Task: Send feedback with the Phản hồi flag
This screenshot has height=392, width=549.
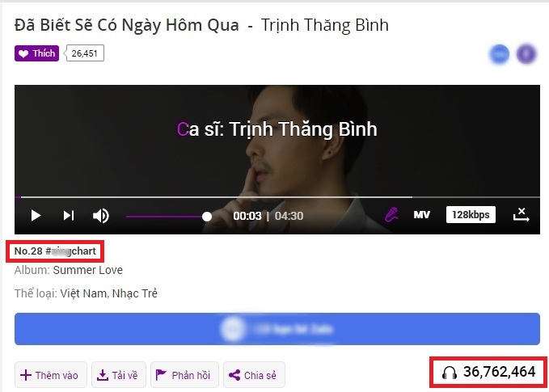Action: tap(184, 375)
